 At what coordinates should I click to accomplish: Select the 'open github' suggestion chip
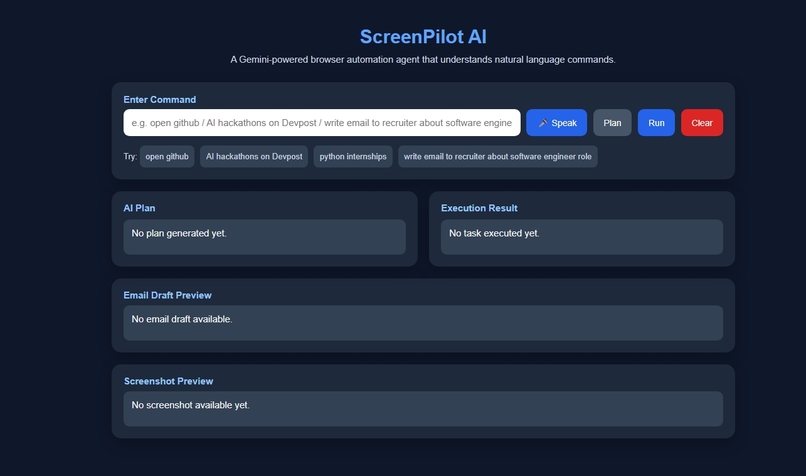coord(167,157)
